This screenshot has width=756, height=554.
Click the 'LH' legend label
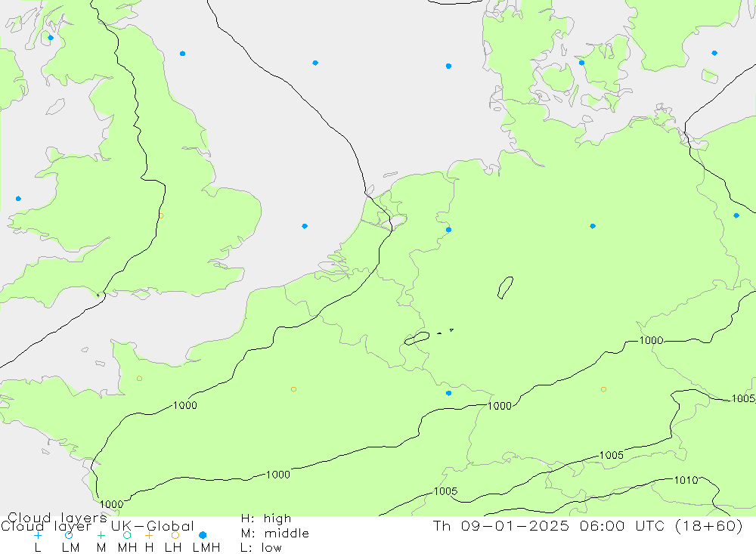click(172, 548)
